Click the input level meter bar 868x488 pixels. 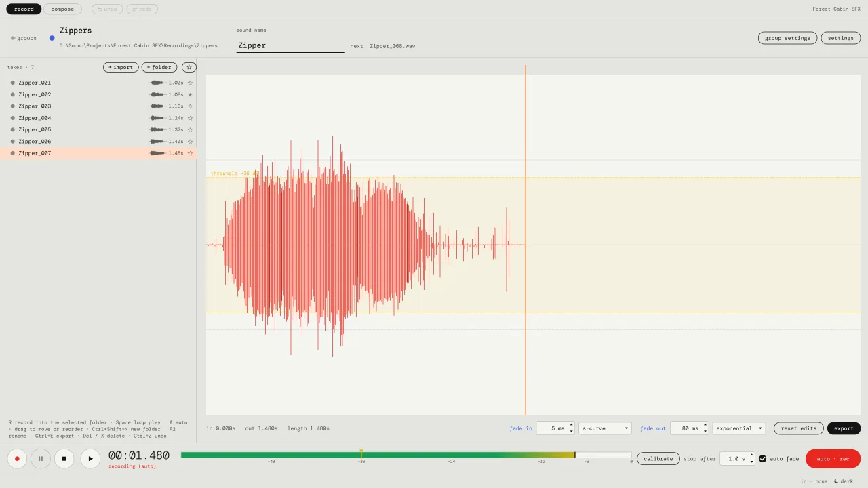[x=406, y=455]
